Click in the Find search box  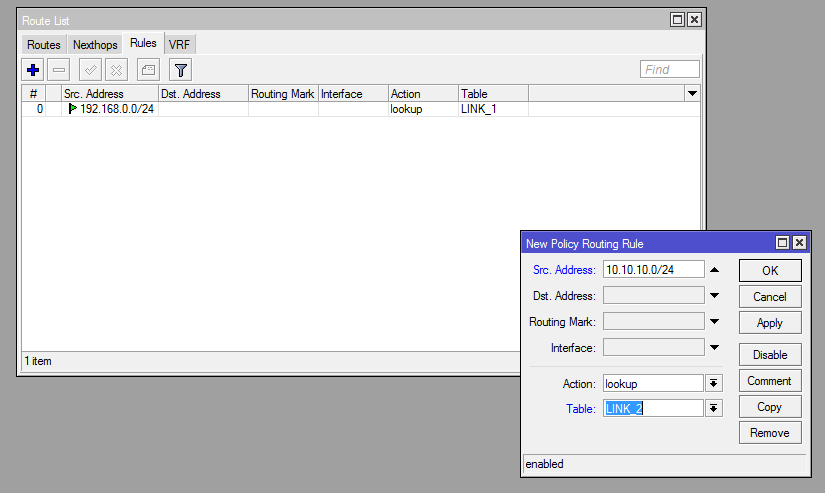tap(670, 69)
